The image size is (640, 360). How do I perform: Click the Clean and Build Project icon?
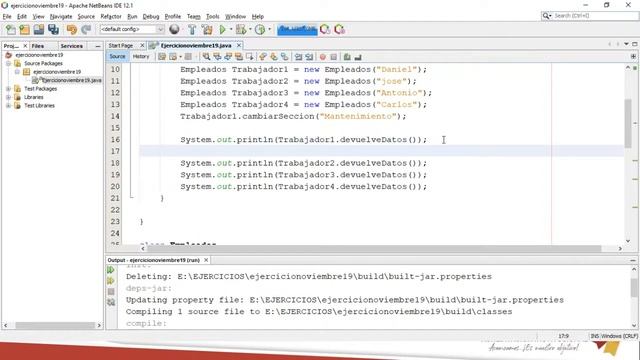pos(207,29)
